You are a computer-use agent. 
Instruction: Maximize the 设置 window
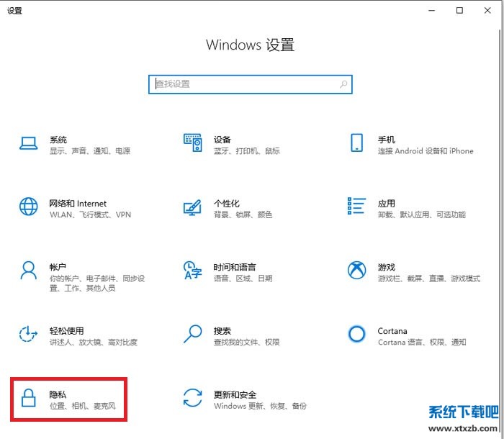459,10
